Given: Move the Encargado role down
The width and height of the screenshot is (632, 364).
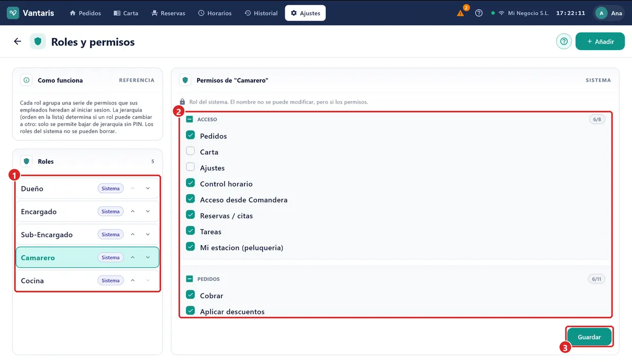Looking at the screenshot, I should tap(148, 211).
